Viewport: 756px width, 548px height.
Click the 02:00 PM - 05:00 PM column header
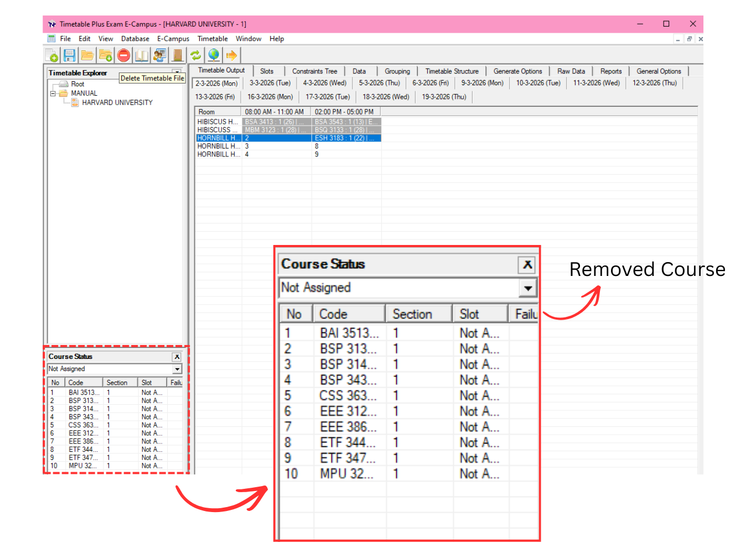point(346,112)
